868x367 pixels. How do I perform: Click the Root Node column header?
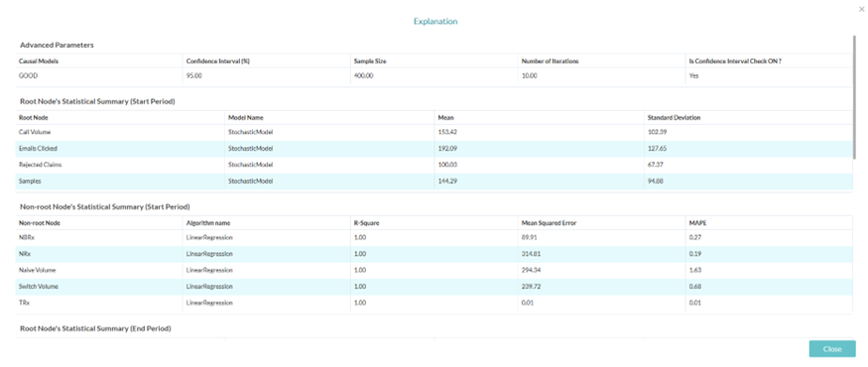33,117
